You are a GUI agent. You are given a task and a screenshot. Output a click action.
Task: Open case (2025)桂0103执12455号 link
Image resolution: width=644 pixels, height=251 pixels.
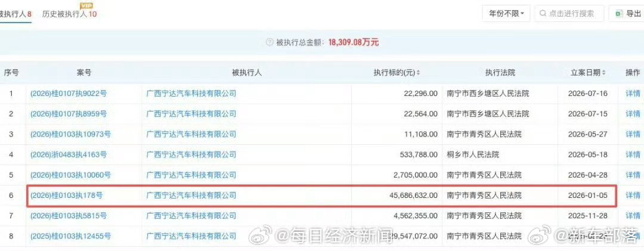(x=70, y=236)
